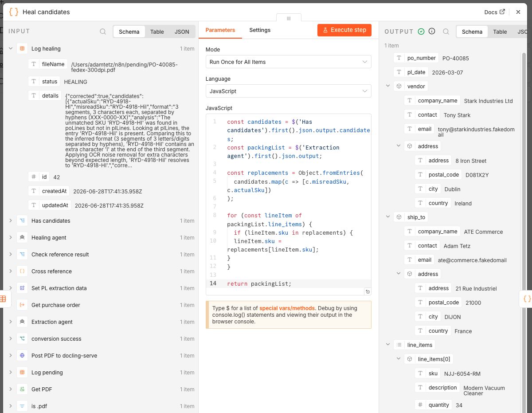Click the orange braces icon on right edge
Image resolution: width=532 pixels, height=413 pixels.
coord(527,299)
